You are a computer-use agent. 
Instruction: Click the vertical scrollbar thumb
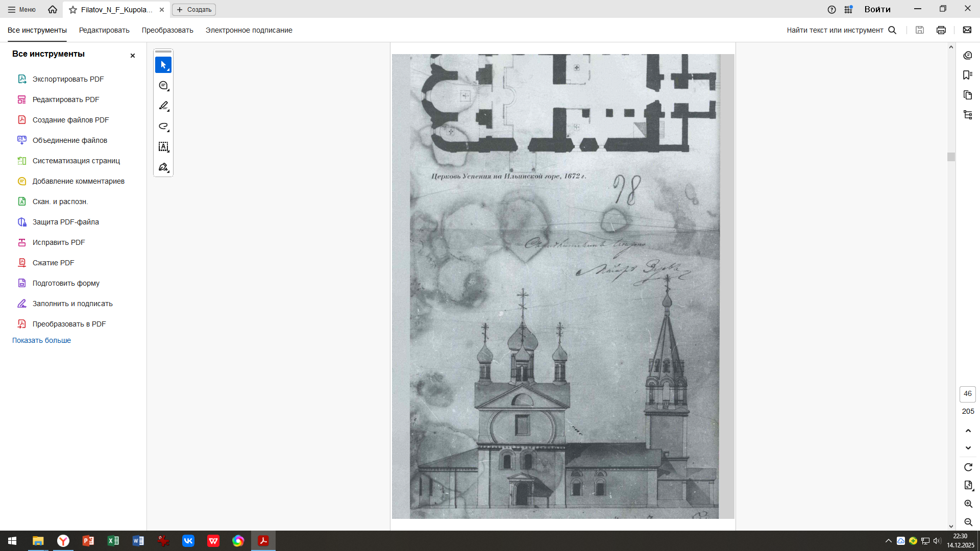tap(951, 157)
